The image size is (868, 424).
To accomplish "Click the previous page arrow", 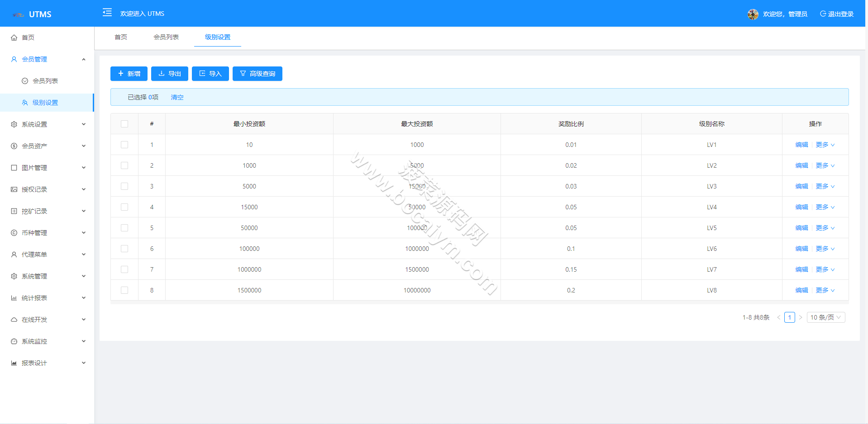I will [779, 317].
